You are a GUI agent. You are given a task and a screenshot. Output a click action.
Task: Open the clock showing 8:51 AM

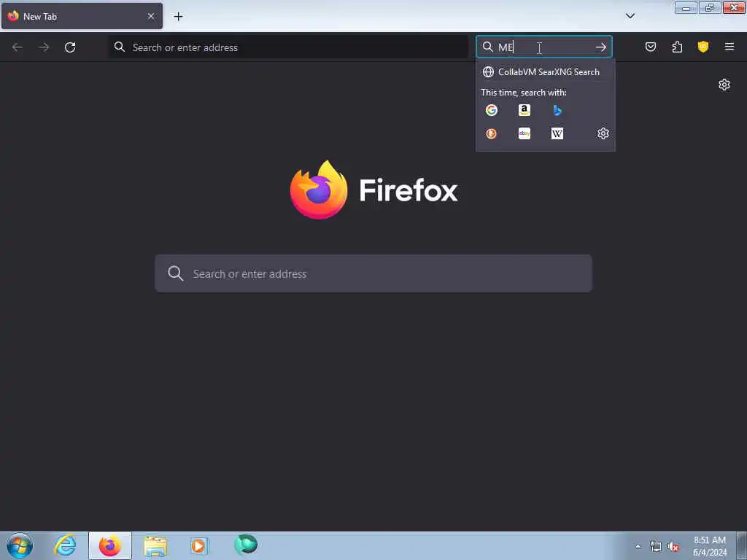[x=710, y=546]
